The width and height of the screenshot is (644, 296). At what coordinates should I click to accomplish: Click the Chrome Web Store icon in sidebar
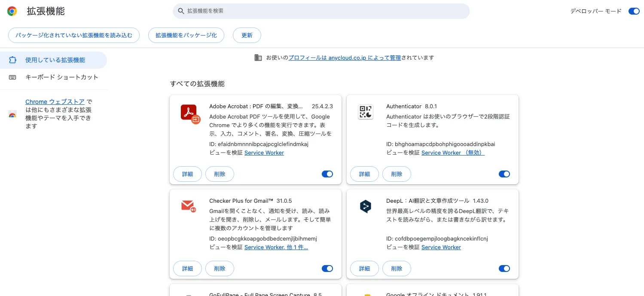click(12, 114)
